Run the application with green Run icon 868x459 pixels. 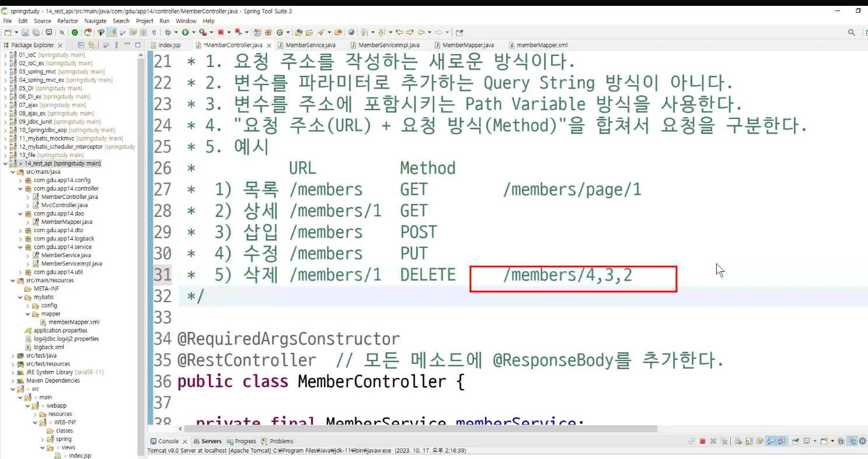pyautogui.click(x=185, y=32)
